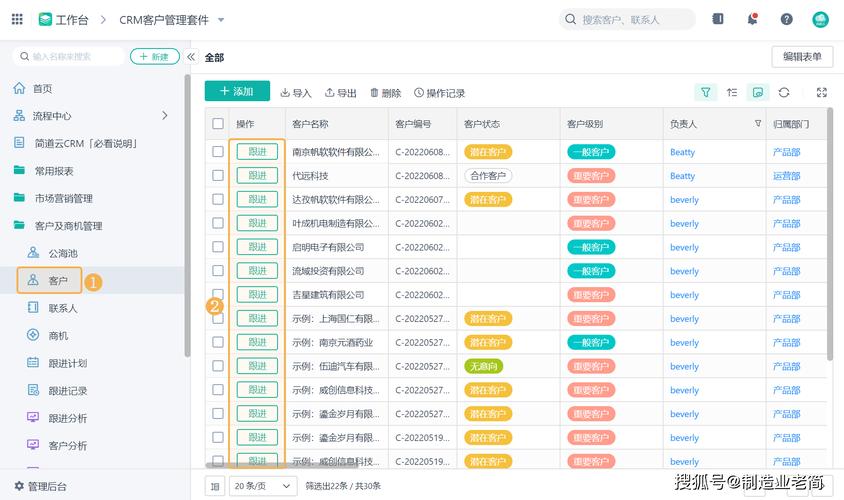This screenshot has height=500, width=844.
Task: Click the 无意向 green status tag
Action: click(483, 366)
